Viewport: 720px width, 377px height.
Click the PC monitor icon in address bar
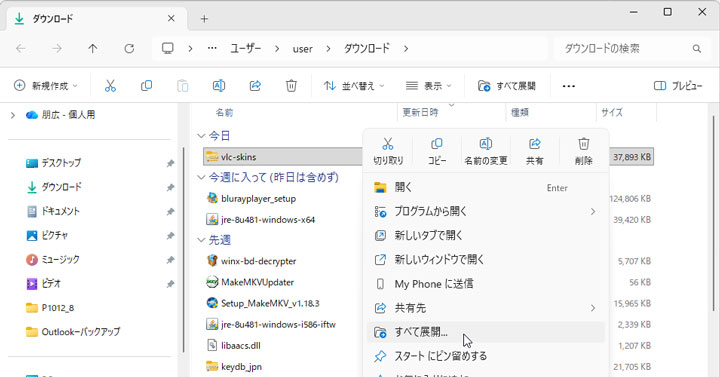[x=168, y=48]
